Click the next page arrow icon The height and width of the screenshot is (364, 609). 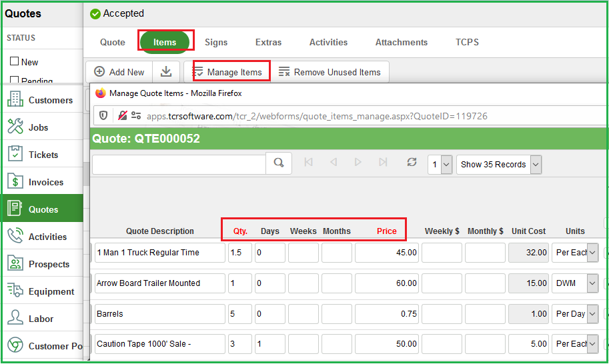[x=358, y=163]
